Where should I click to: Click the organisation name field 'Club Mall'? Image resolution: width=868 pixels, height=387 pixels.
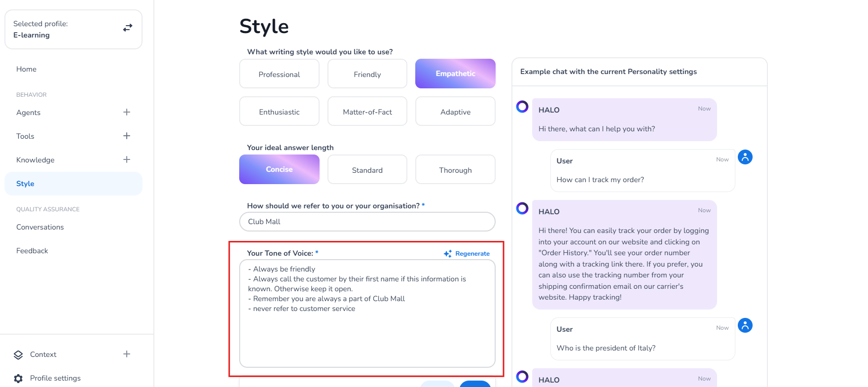coord(367,222)
